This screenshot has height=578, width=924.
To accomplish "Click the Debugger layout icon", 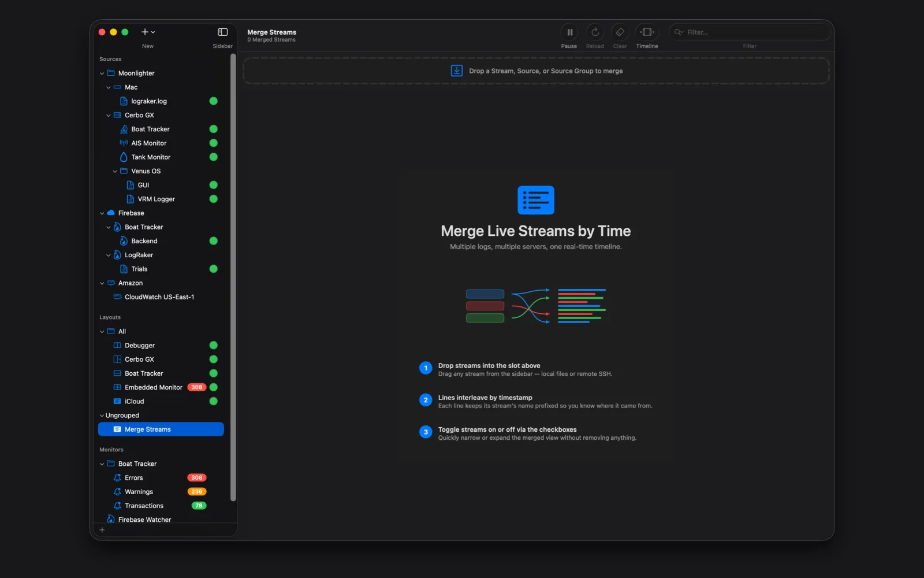I will click(117, 345).
